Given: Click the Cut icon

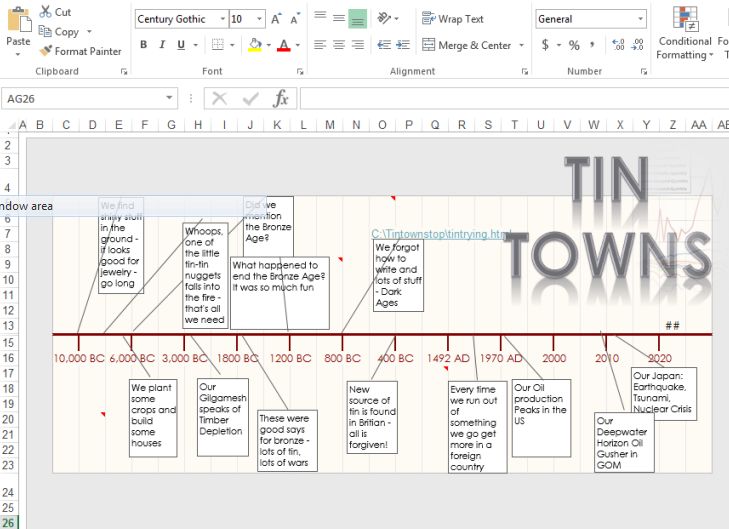Looking at the screenshot, I should (46, 12).
